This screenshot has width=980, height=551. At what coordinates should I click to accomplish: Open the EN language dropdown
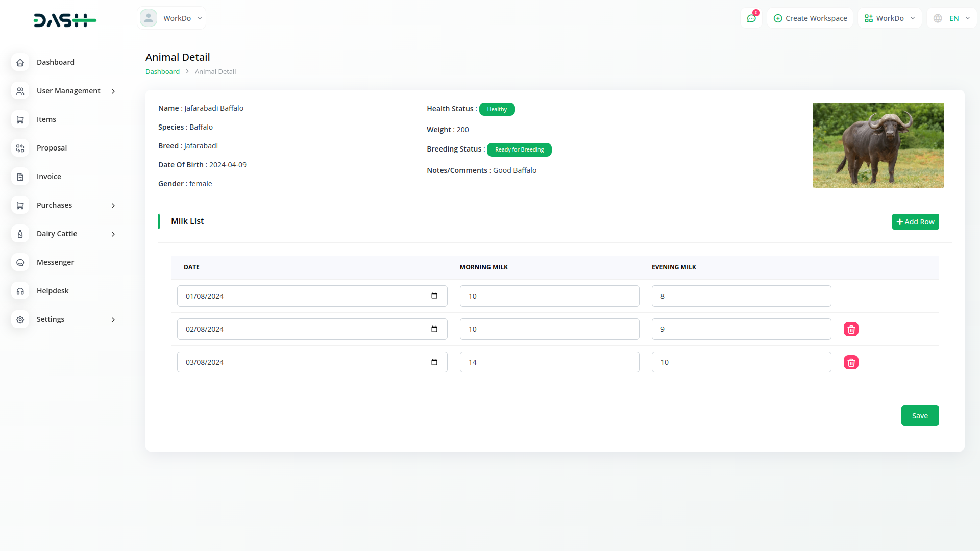click(952, 18)
